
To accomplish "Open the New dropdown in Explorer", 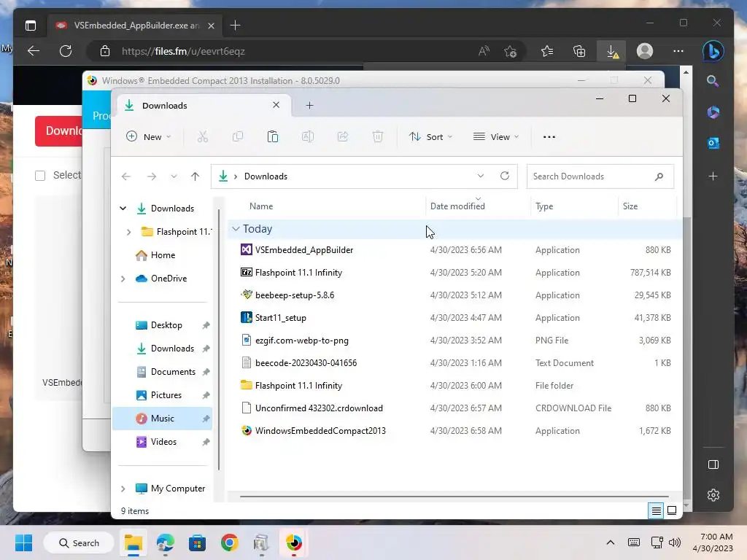I will pyautogui.click(x=148, y=137).
